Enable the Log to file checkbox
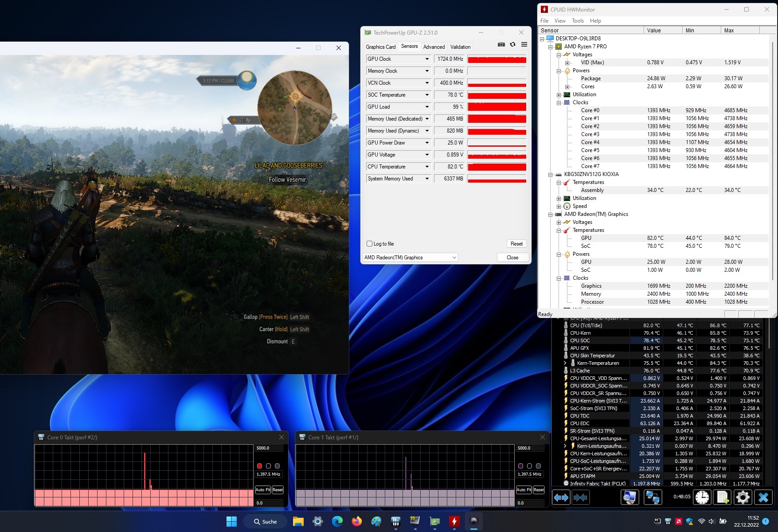 pyautogui.click(x=369, y=244)
